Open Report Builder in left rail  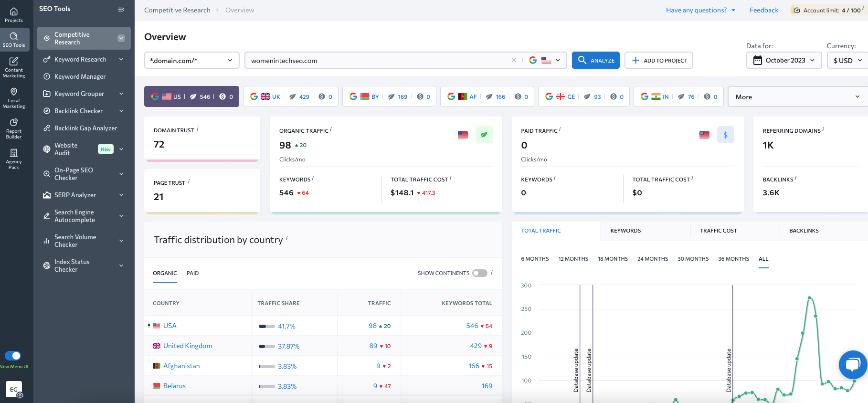tap(14, 128)
